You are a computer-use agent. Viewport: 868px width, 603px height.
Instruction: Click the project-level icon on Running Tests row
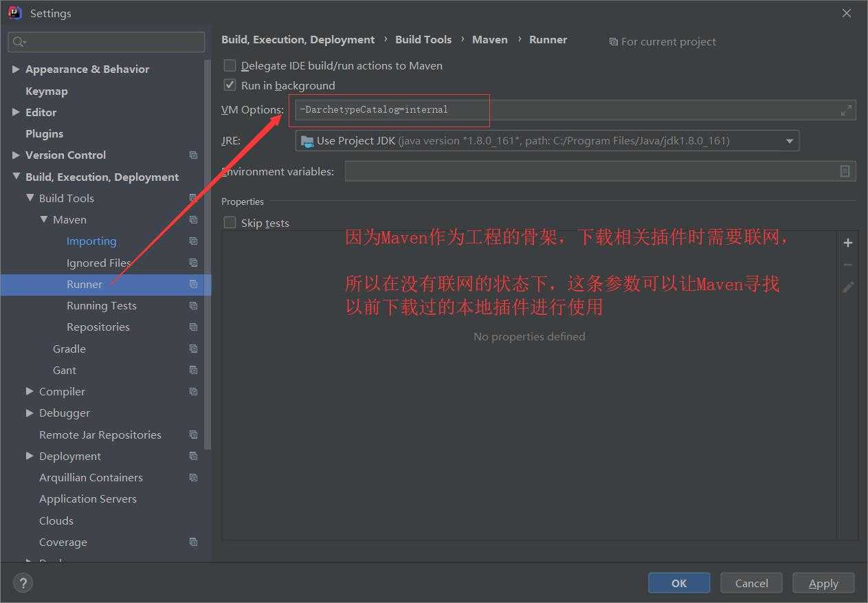point(193,306)
